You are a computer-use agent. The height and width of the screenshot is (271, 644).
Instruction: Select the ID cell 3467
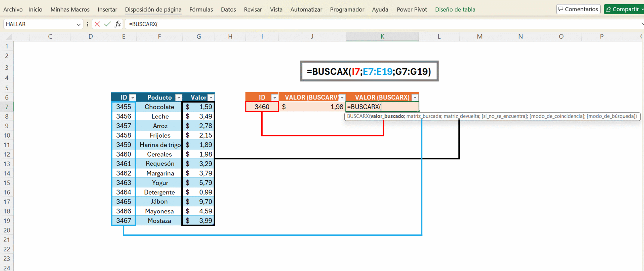[x=124, y=221]
